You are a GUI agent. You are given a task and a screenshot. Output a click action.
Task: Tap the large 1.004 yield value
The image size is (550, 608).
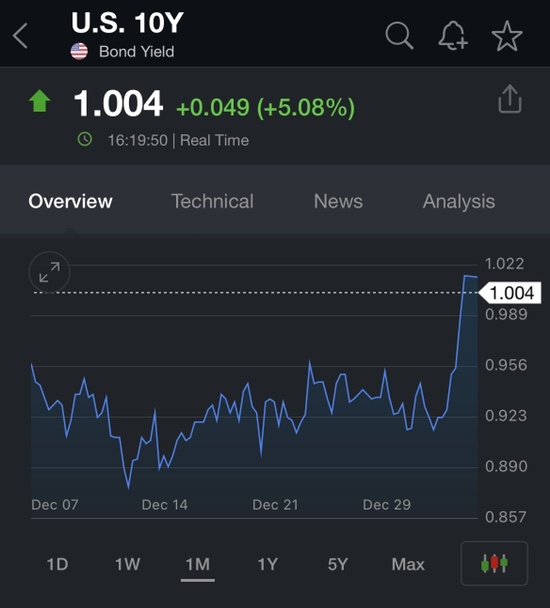point(118,103)
